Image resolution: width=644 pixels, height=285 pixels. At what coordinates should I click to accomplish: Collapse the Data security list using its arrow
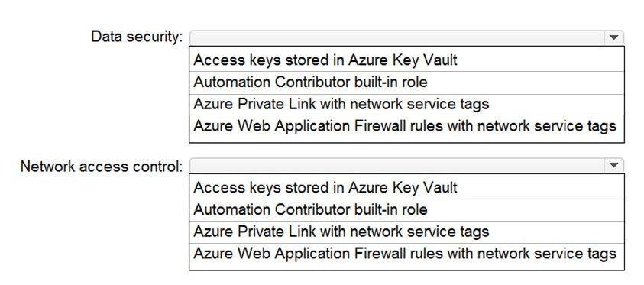[613, 37]
